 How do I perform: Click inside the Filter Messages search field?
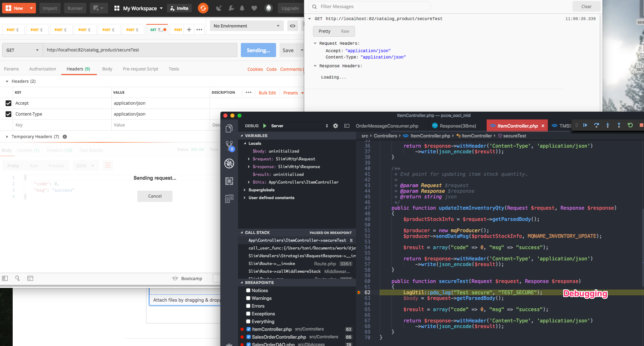click(x=368, y=6)
